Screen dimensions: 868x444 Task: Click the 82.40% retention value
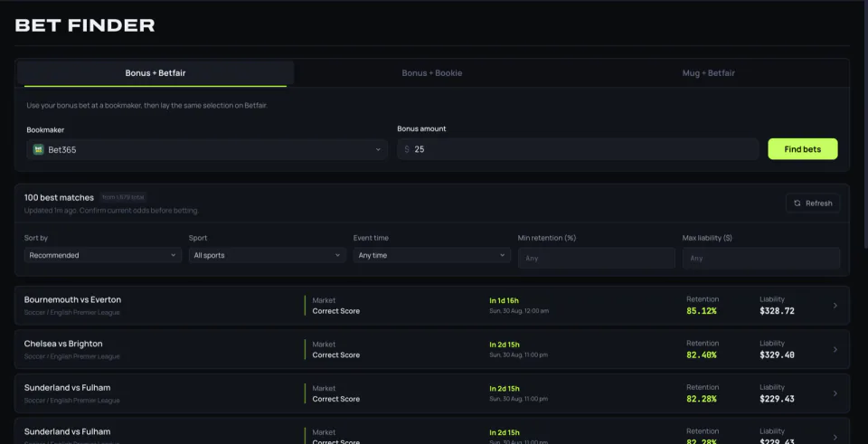[x=702, y=354]
